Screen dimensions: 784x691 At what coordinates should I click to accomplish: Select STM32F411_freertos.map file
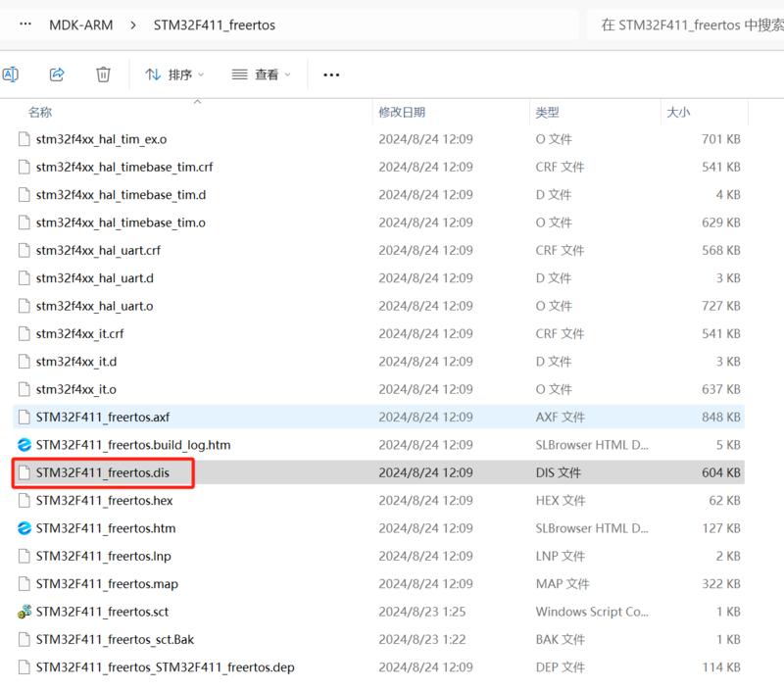pos(378,584)
